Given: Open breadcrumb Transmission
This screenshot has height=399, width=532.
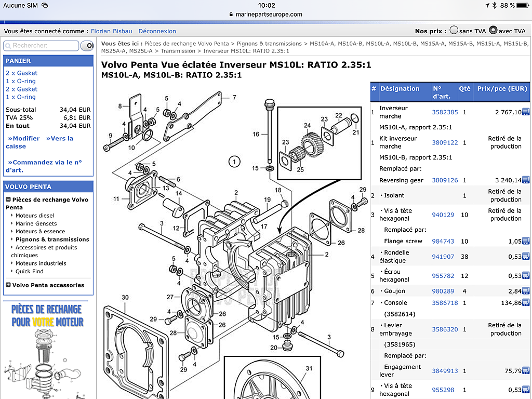Looking at the screenshot, I should pyautogui.click(x=178, y=51).
